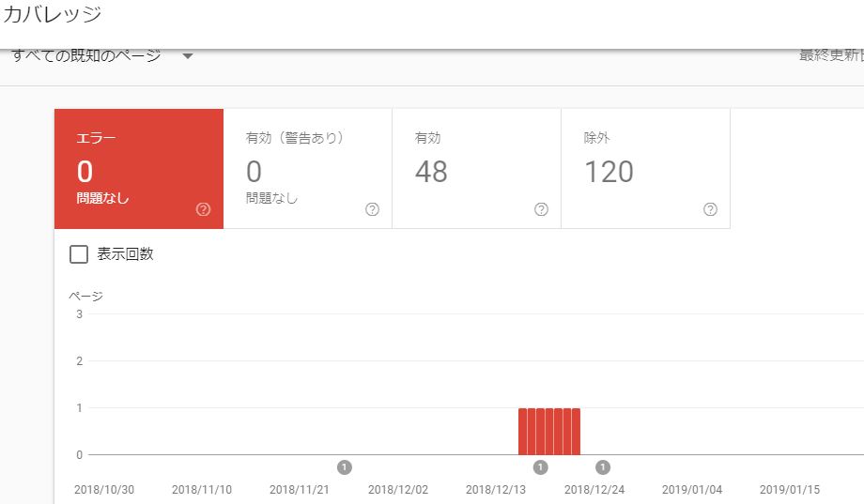The width and height of the screenshot is (864, 504).
Task: Click annotation marker near 2018/12/24
Action: coord(603,467)
